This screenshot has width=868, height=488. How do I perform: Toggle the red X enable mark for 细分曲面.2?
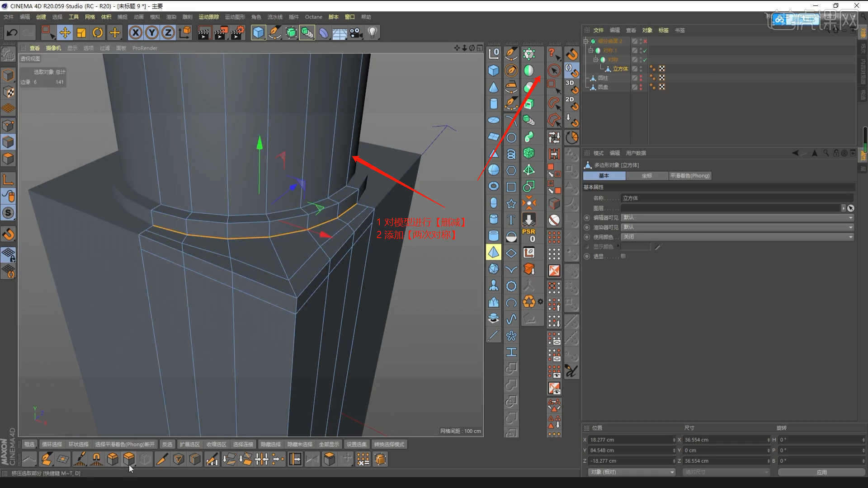(x=645, y=41)
